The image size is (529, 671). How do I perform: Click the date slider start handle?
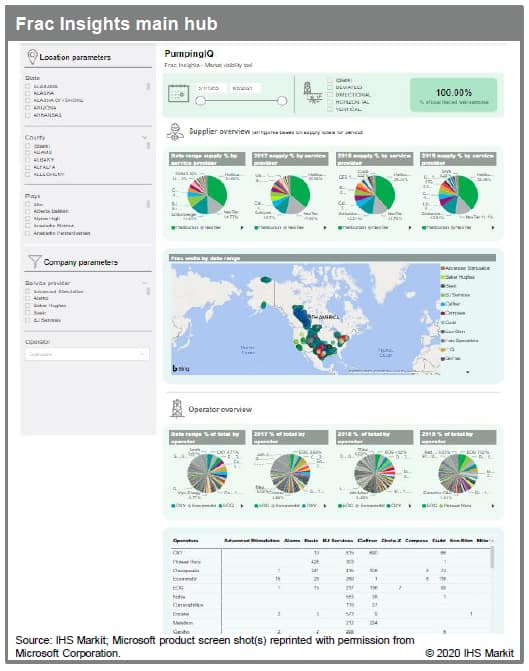point(201,101)
